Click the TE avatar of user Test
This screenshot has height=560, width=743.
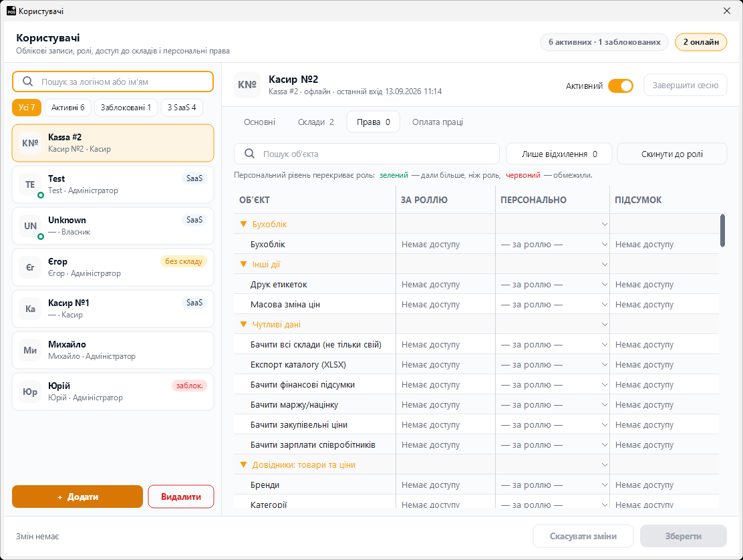coord(30,184)
